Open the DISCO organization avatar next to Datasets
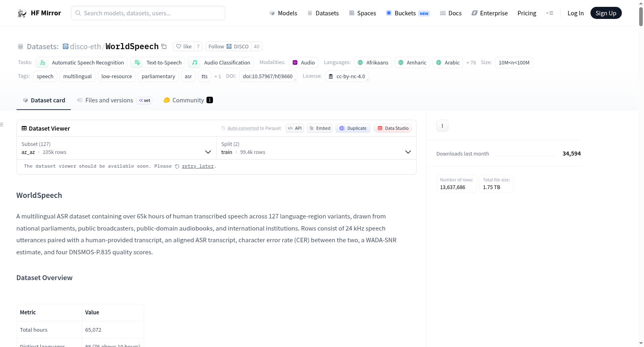The image size is (644, 347). (66, 46)
